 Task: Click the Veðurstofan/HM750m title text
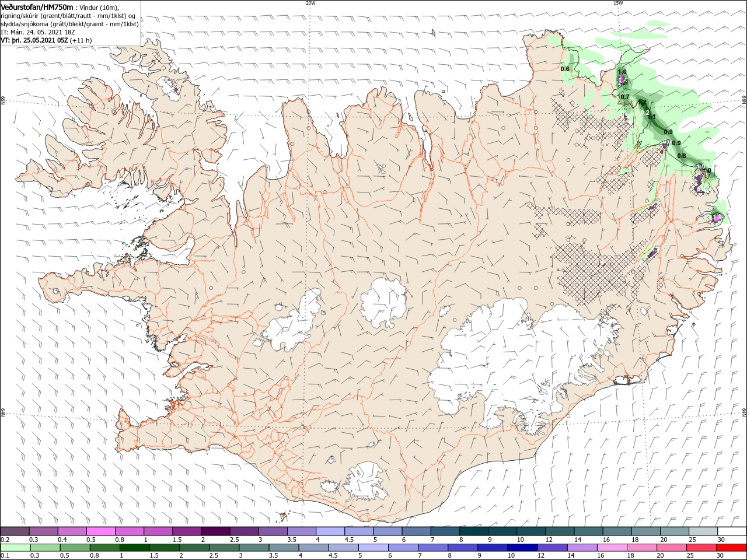pos(37,7)
